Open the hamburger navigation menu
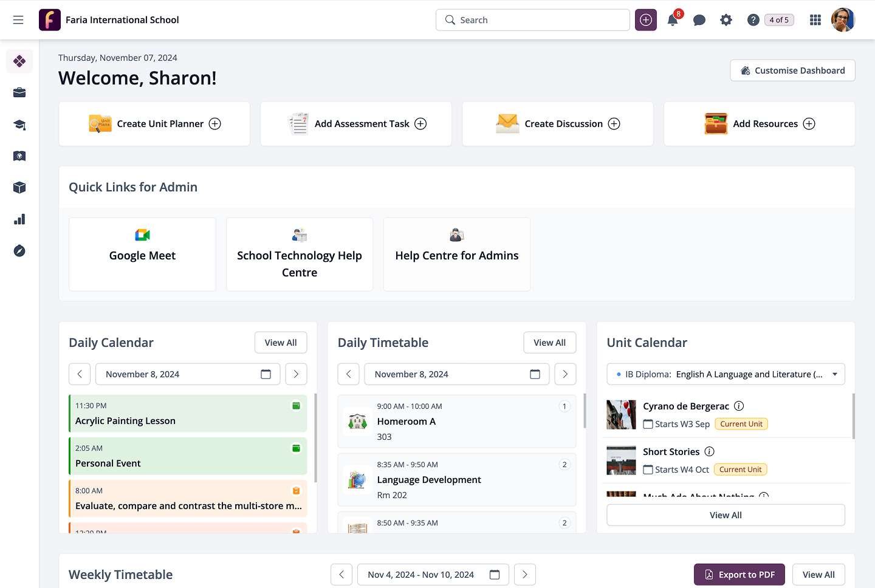 tap(18, 20)
